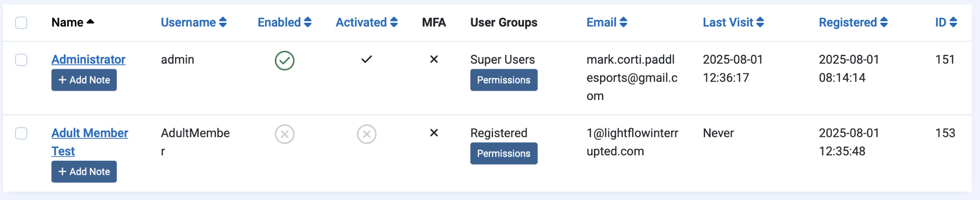This screenshot has width=980, height=200.
Task: Click Administrator's activated checkmark icon
Action: point(367,59)
